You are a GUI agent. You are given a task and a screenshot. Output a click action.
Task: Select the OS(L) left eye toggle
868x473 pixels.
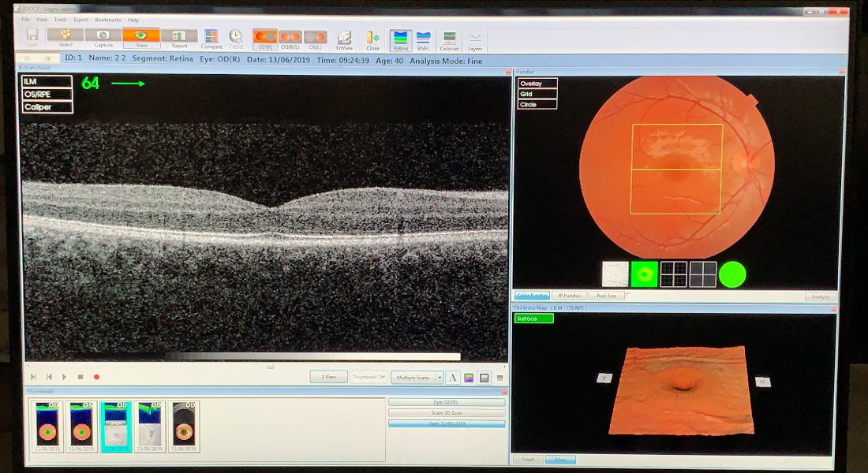pyautogui.click(x=315, y=39)
